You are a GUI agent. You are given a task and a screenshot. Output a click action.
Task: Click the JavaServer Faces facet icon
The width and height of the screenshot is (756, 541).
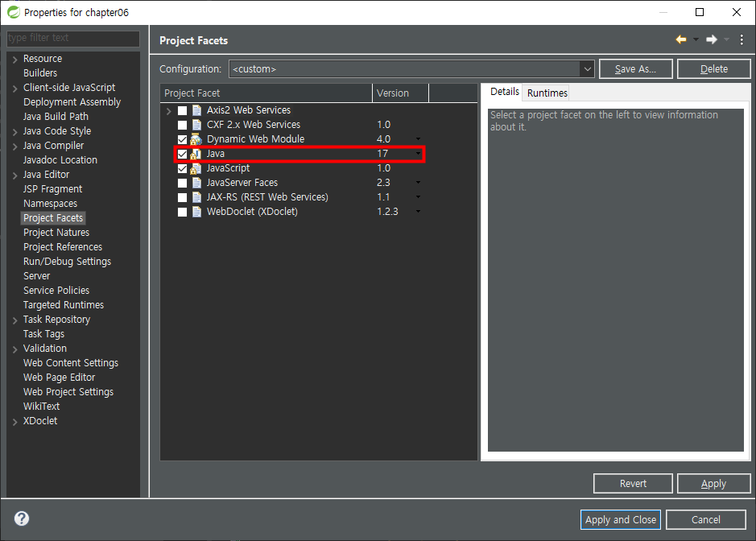(x=196, y=183)
